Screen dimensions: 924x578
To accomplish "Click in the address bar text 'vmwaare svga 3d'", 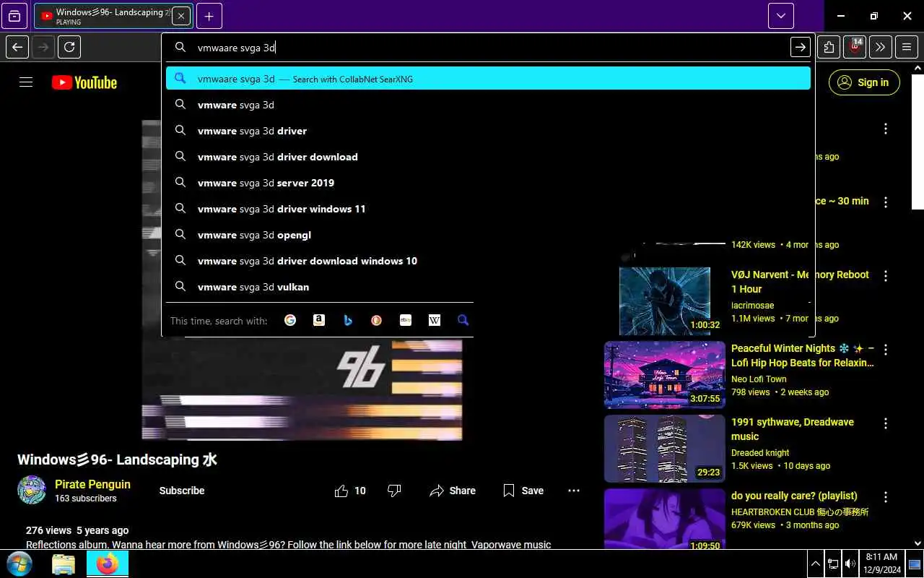I will click(236, 48).
